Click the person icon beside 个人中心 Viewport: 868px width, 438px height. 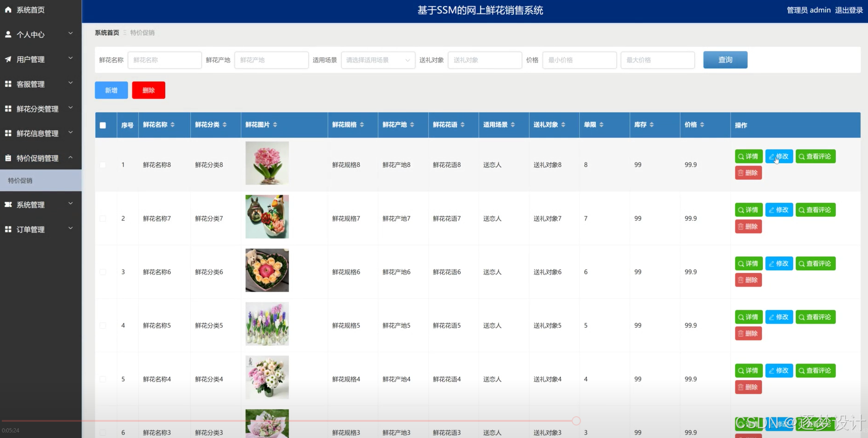8,34
